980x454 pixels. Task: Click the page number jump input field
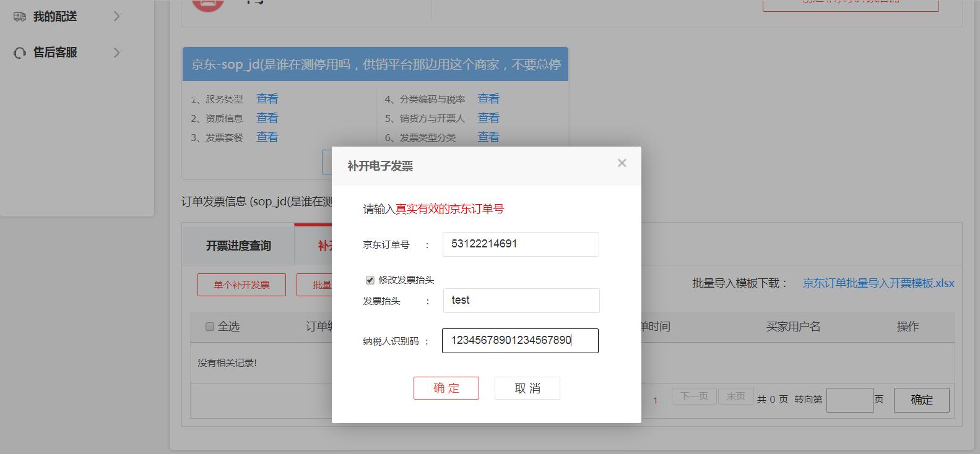click(850, 400)
